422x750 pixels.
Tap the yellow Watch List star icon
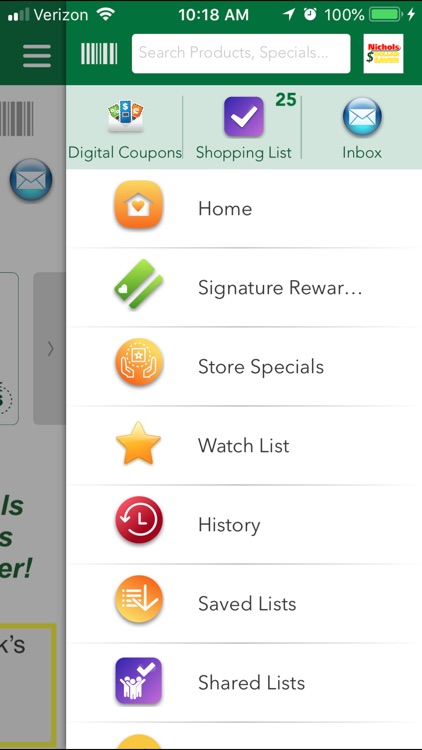pos(138,443)
